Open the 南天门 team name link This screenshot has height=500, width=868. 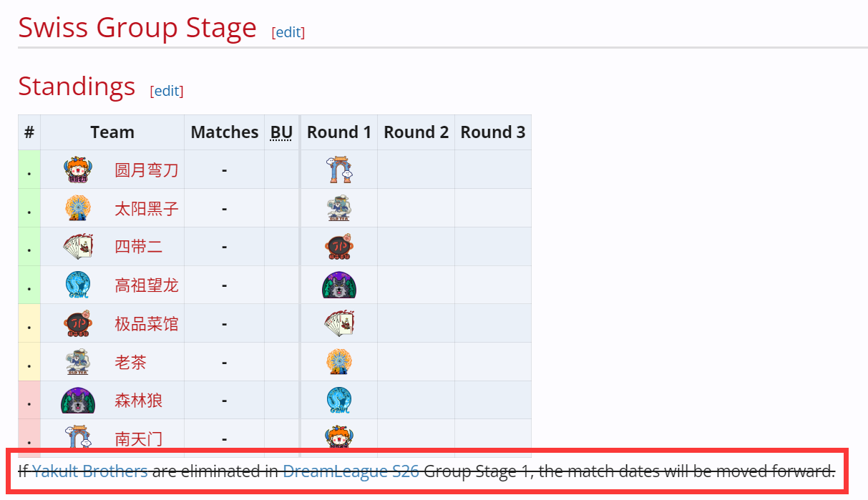(138, 438)
